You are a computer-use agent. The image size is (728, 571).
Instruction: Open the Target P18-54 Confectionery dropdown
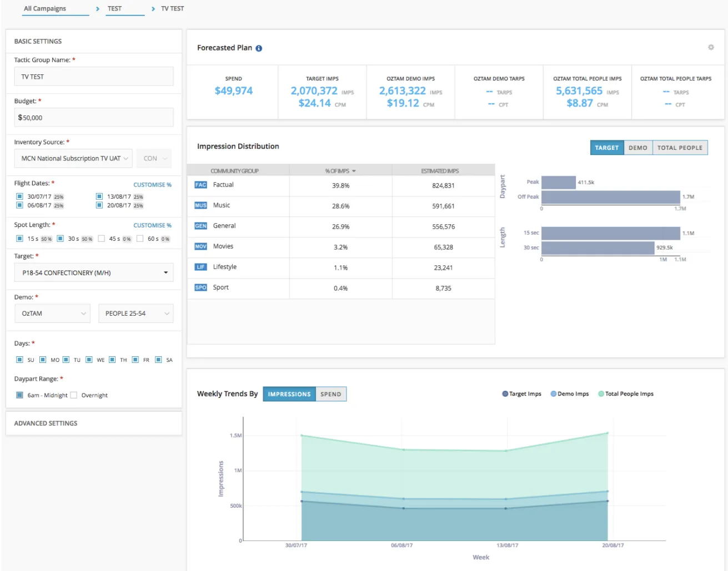point(94,272)
